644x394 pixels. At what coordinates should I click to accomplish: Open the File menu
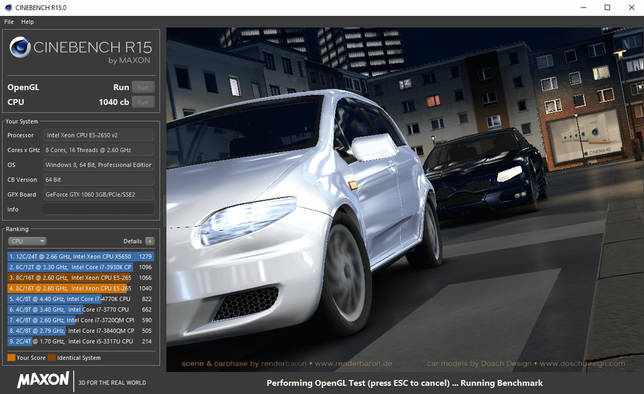(9, 22)
